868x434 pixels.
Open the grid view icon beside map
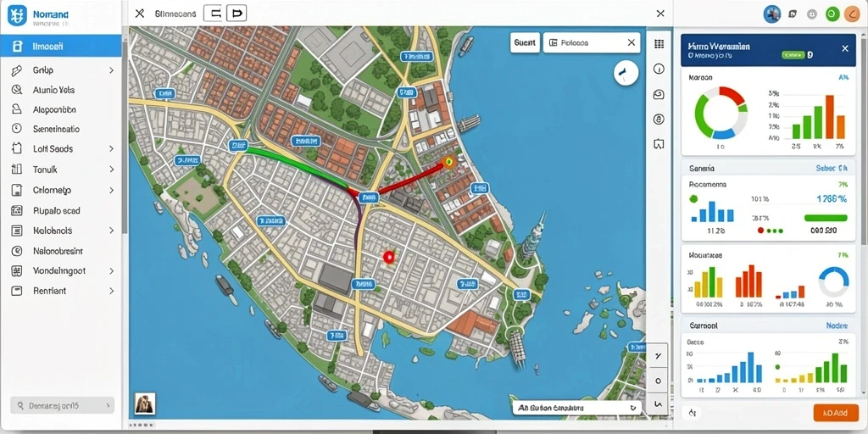[659, 44]
